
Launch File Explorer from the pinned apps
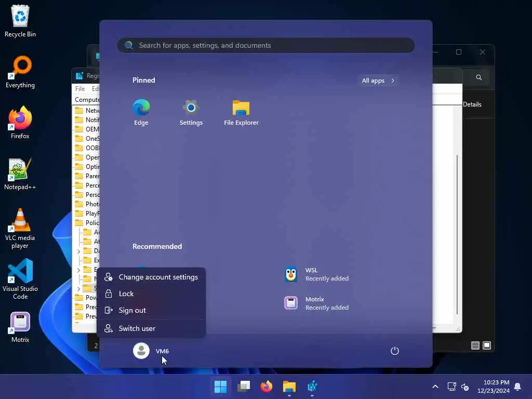point(241,112)
